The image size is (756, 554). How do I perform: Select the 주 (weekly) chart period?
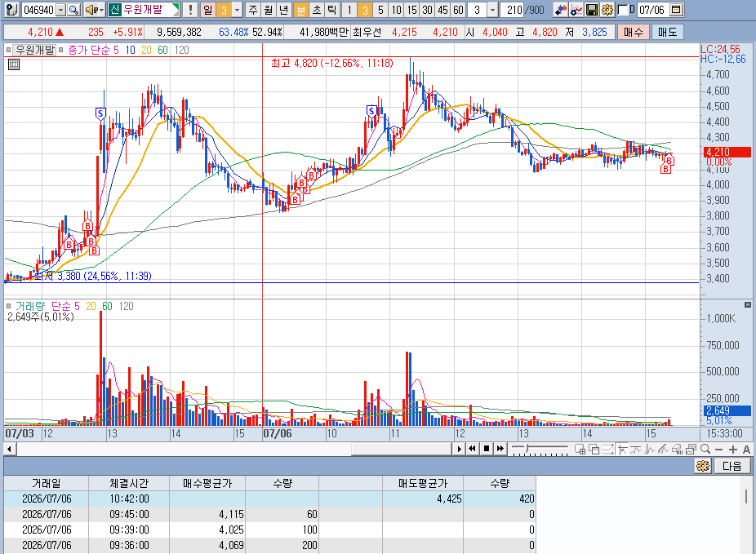click(x=253, y=10)
